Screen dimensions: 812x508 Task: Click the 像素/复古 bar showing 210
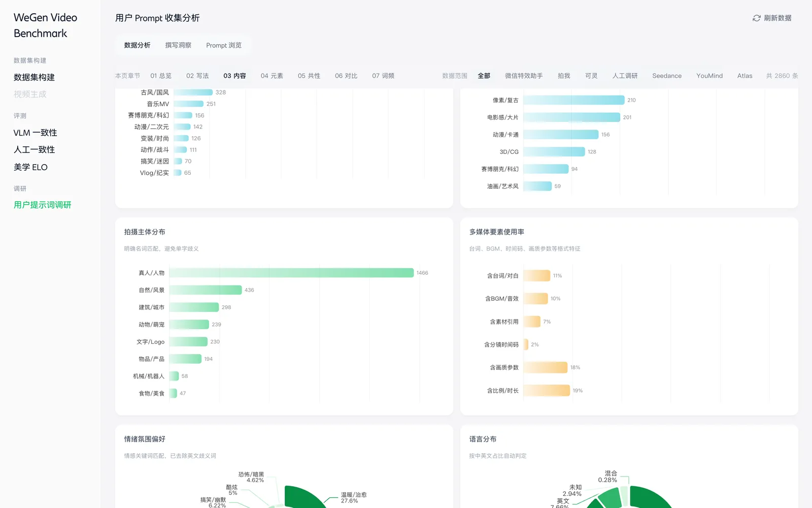pyautogui.click(x=573, y=100)
